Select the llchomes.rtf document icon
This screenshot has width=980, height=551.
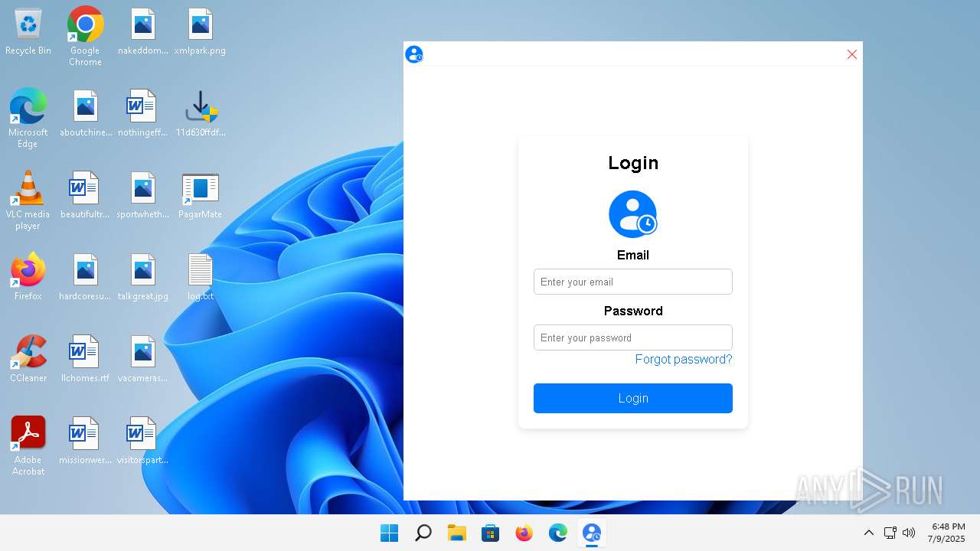85,360
